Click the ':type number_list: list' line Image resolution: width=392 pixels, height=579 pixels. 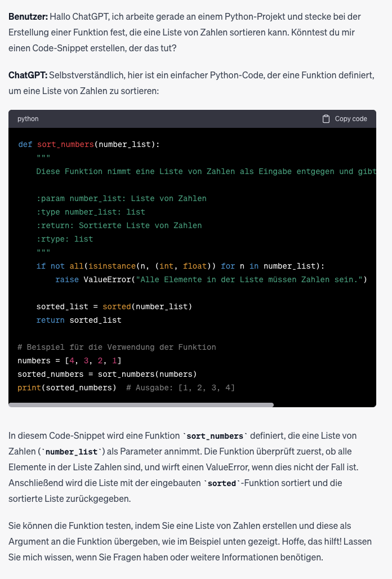click(x=91, y=212)
